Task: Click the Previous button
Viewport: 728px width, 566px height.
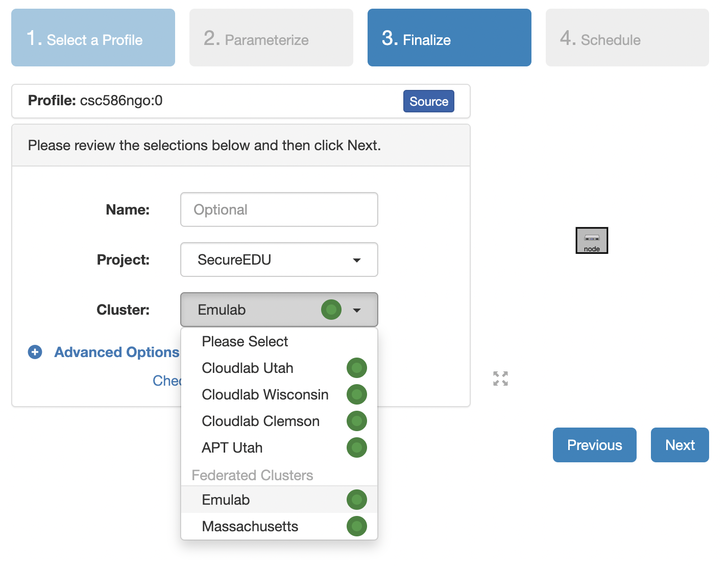Action: (594, 445)
